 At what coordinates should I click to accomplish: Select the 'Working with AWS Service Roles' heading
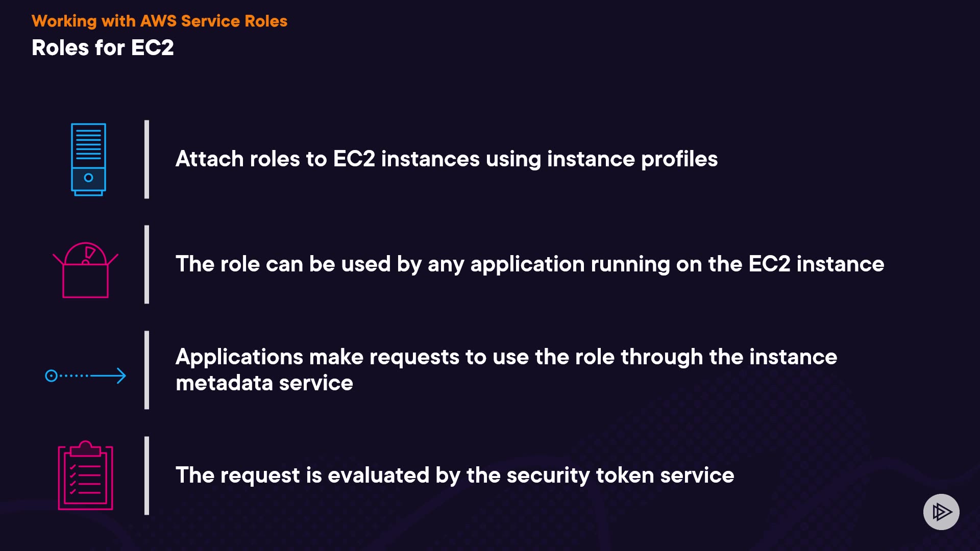point(159,21)
